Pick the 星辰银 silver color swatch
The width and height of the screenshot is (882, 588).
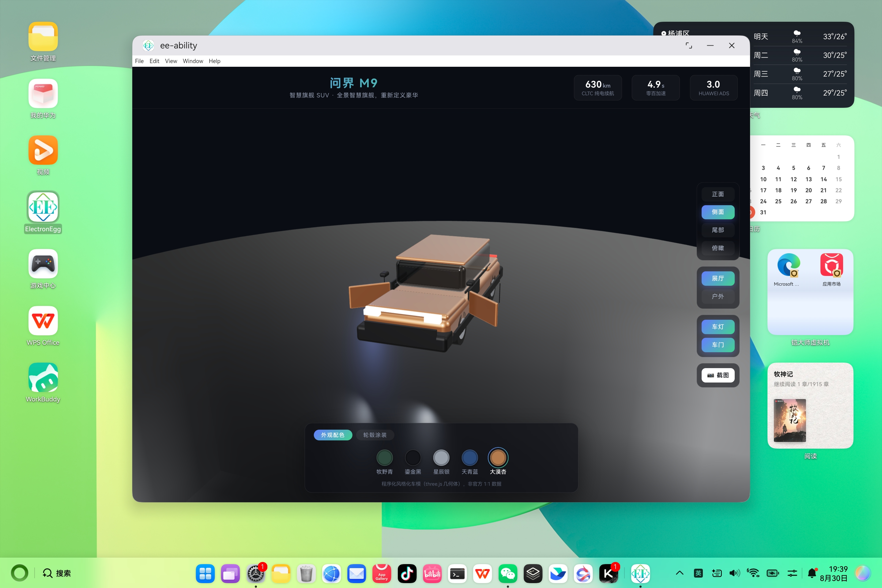[x=441, y=458]
